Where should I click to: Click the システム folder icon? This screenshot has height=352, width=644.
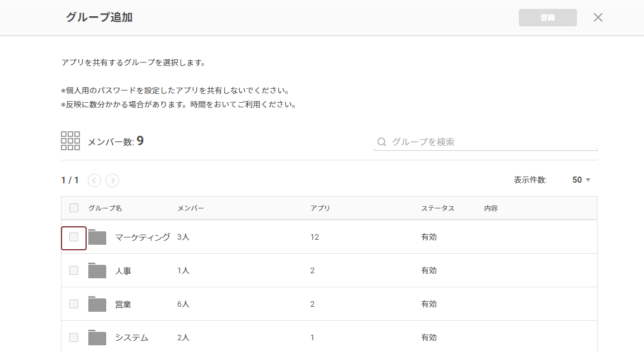pos(97,338)
